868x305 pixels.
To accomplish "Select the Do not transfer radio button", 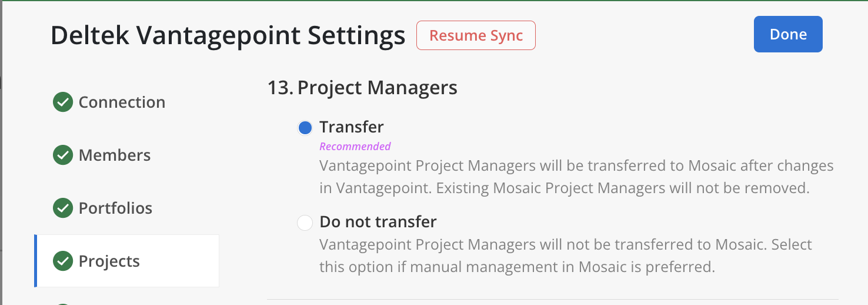I will pos(305,223).
